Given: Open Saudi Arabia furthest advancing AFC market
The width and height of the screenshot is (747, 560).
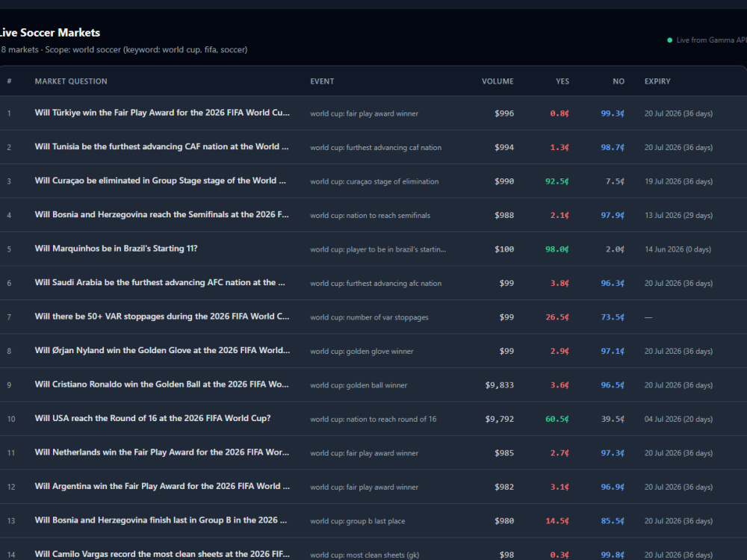Looking at the screenshot, I should click(x=160, y=282).
